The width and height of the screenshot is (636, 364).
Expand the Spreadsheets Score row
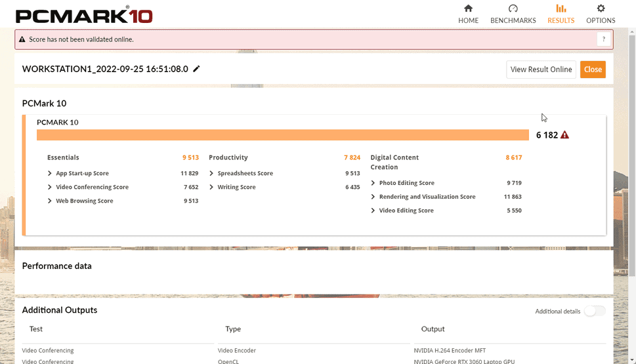click(x=211, y=173)
